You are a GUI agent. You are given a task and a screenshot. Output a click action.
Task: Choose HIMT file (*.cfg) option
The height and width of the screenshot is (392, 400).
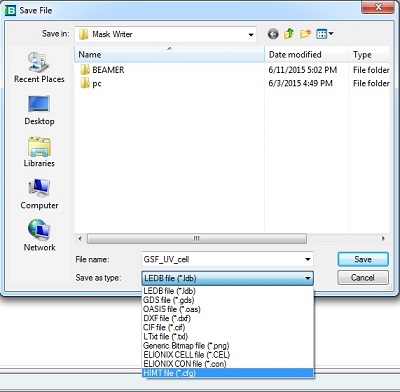click(228, 373)
